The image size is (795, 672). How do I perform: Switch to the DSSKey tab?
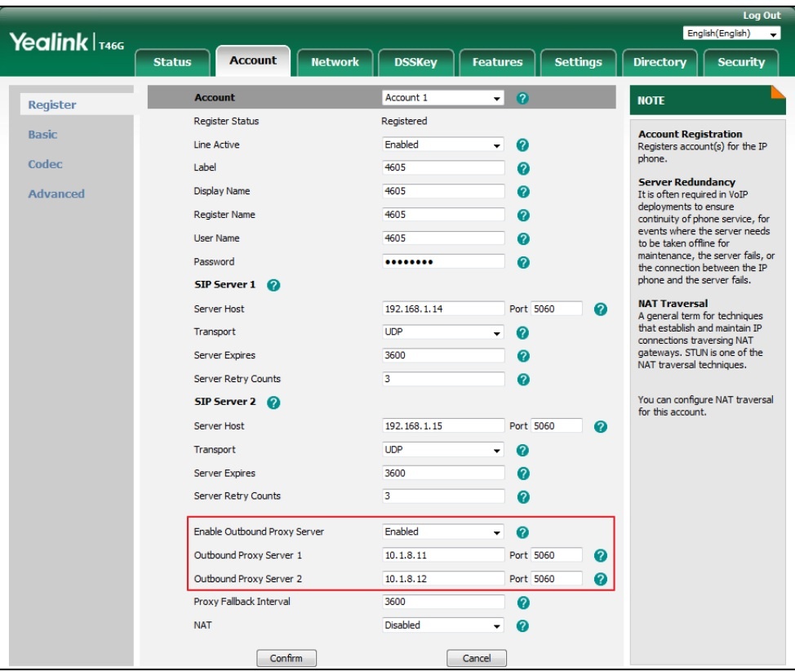pos(415,62)
